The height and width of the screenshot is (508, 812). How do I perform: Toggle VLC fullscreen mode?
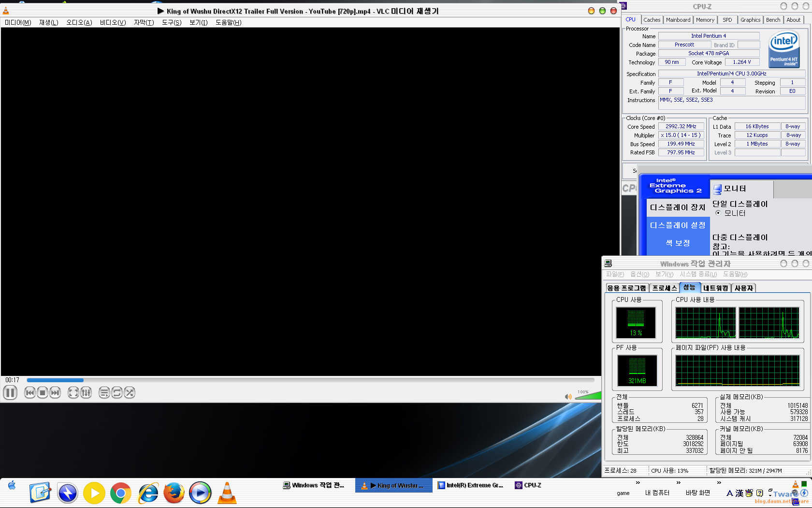point(73,393)
